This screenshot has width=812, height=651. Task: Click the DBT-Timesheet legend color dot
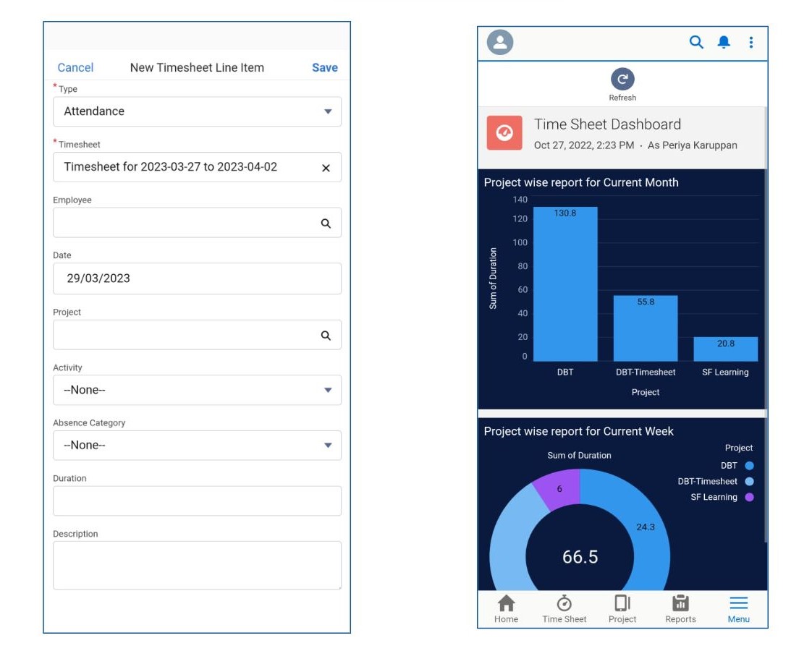coord(749,481)
